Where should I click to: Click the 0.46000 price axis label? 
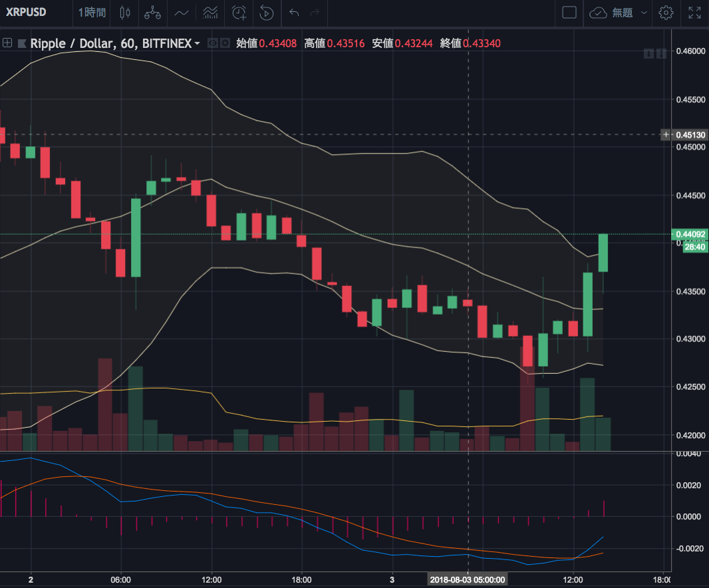[x=690, y=51]
